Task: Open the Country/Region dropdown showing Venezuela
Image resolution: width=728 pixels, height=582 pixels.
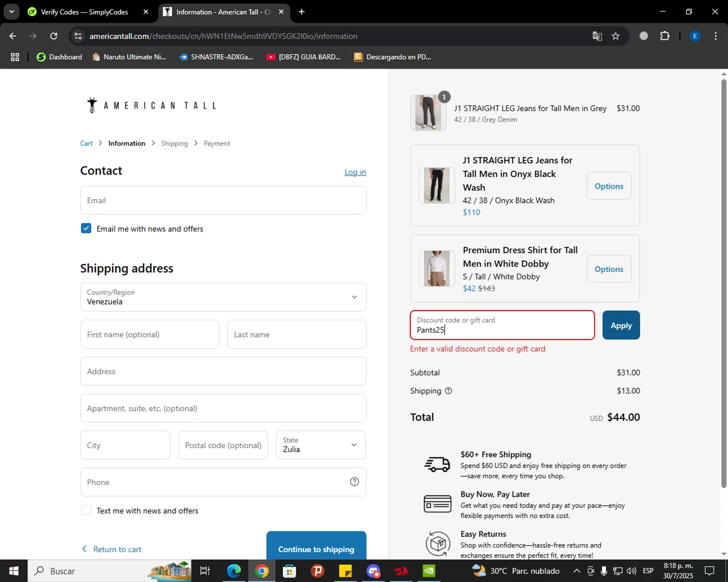Action: pos(223,297)
